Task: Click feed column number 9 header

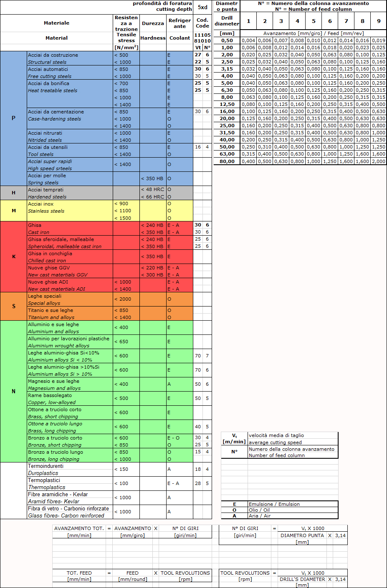Action: pyautogui.click(x=379, y=21)
